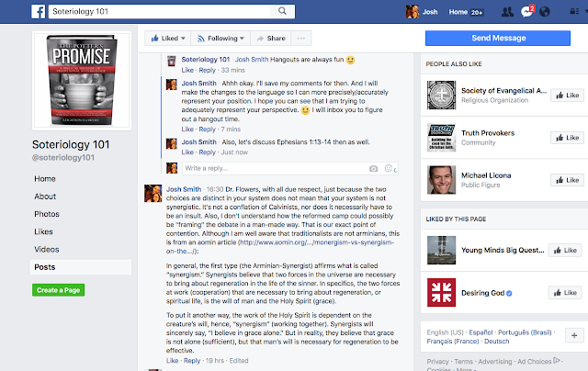Click the Michael Licona name link
Viewport: 588px width, 371px height.
(x=486, y=175)
